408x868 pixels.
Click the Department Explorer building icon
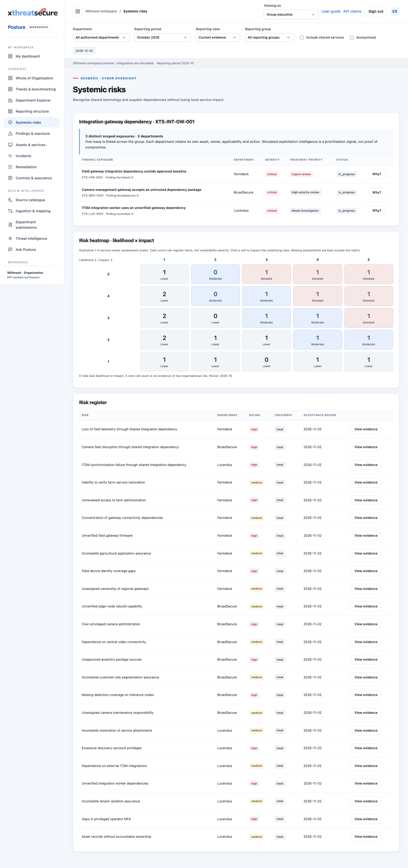point(10,100)
